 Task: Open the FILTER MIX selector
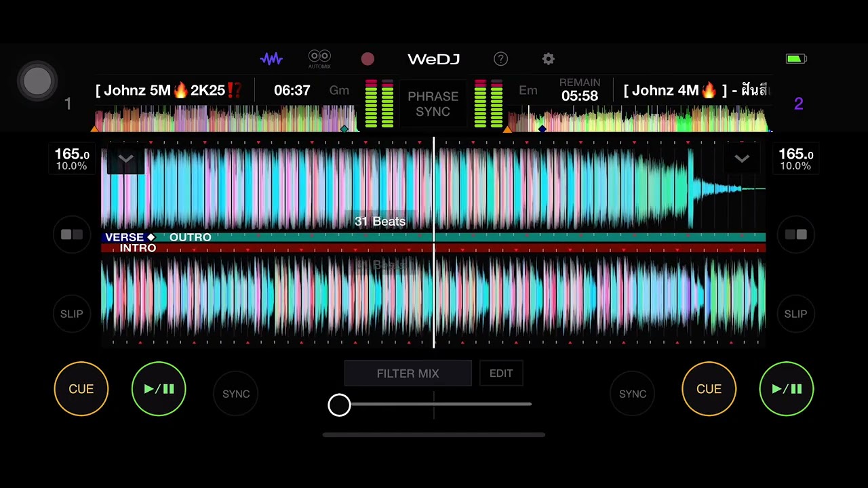(x=408, y=373)
